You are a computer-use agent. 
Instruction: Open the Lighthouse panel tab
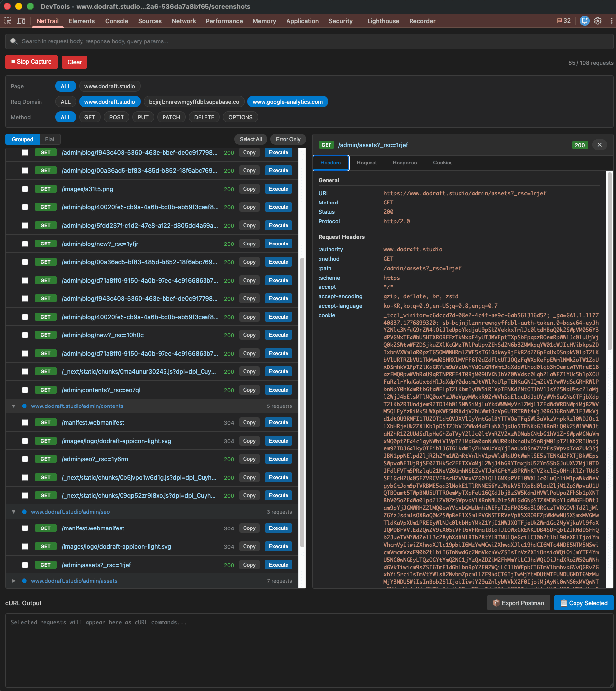383,21
